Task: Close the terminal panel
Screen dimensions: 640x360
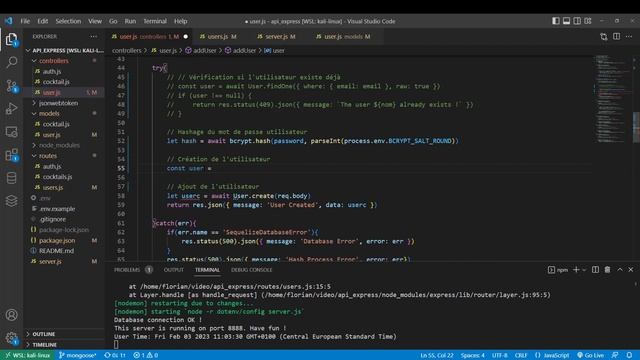Action: click(631, 270)
